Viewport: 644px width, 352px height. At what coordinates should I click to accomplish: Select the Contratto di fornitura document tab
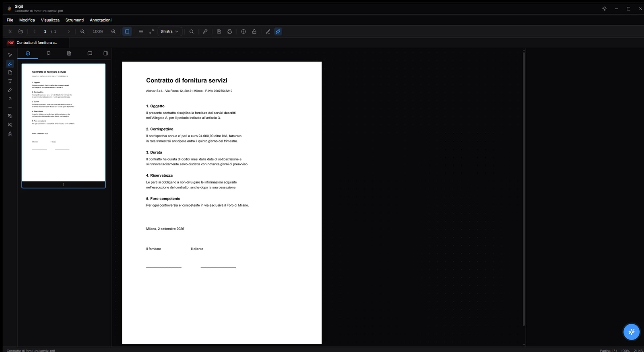click(36, 43)
